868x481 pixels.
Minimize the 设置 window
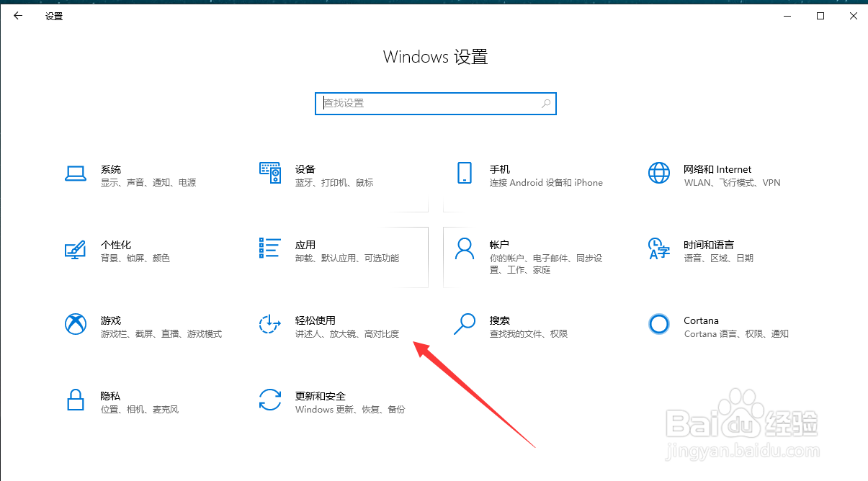tap(787, 16)
